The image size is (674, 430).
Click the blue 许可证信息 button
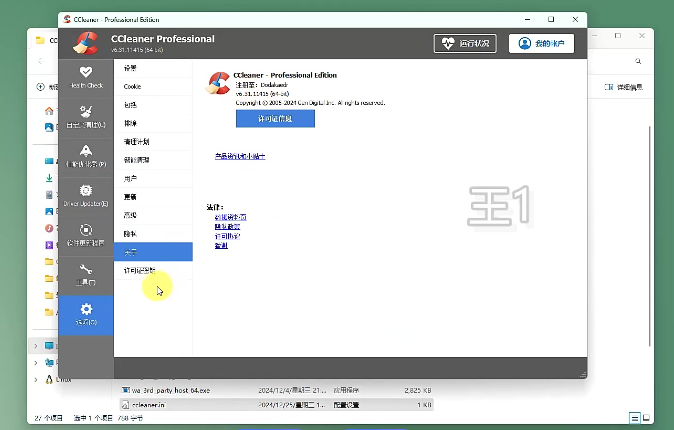(x=275, y=119)
